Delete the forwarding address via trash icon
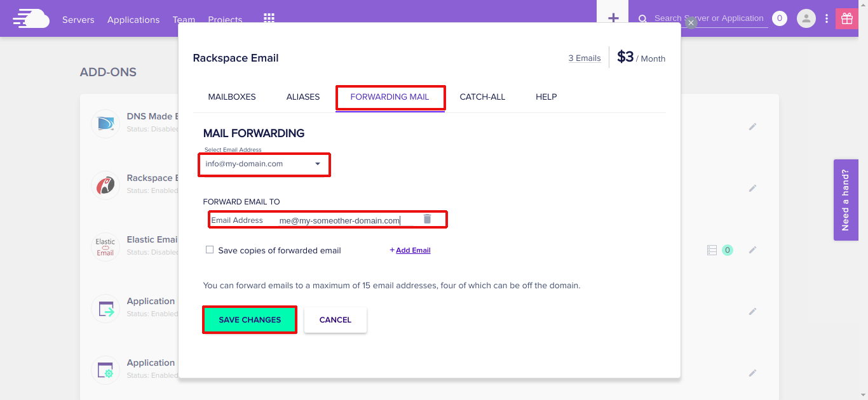The height and width of the screenshot is (400, 868). coord(426,218)
